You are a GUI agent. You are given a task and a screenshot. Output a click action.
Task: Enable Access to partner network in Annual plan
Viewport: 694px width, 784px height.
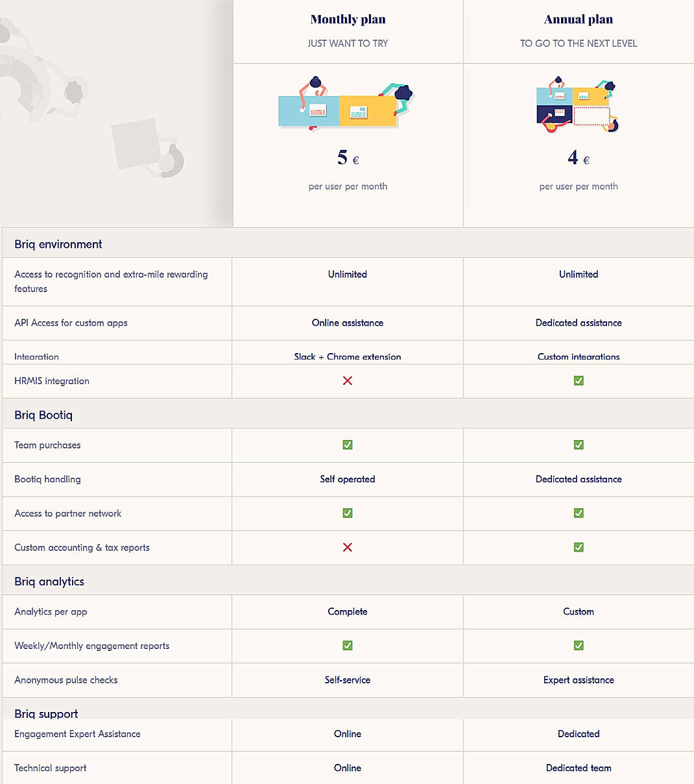coord(578,513)
